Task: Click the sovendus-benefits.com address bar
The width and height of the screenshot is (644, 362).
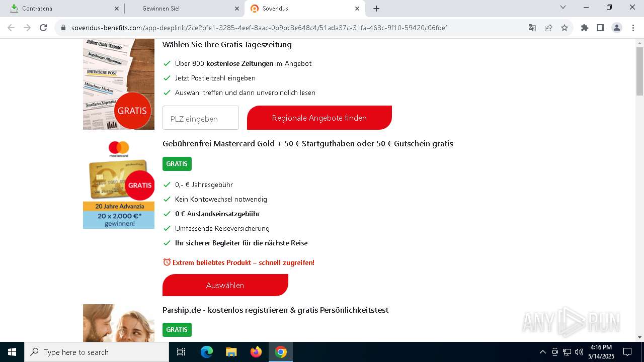Action: click(x=259, y=28)
